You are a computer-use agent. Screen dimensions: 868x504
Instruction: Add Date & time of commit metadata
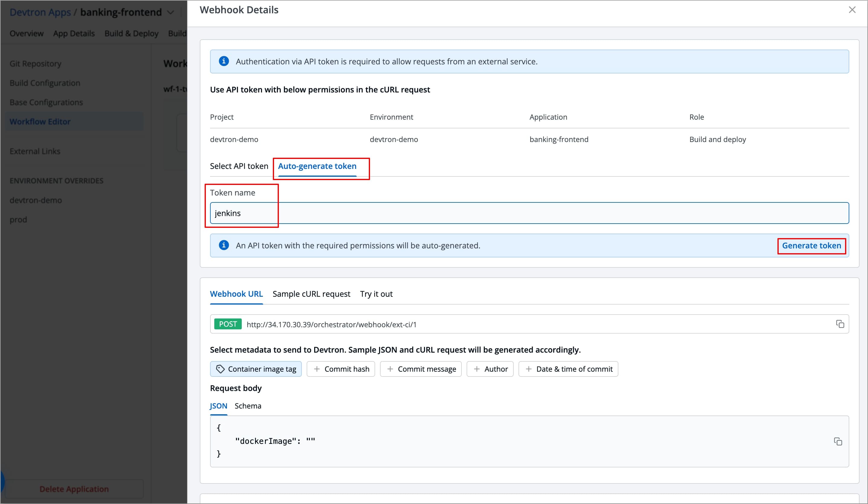(x=568, y=369)
